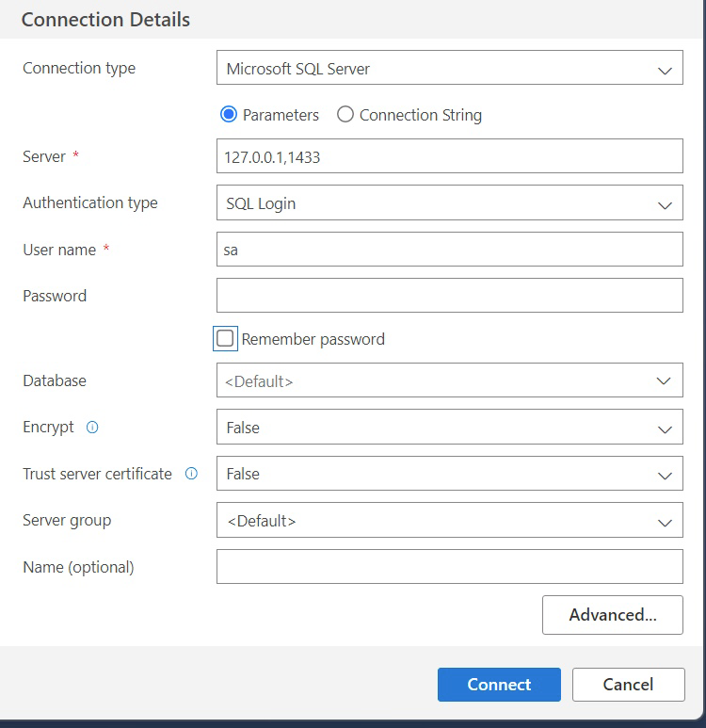Click the Password input field
The image size is (706, 728).
coord(449,296)
